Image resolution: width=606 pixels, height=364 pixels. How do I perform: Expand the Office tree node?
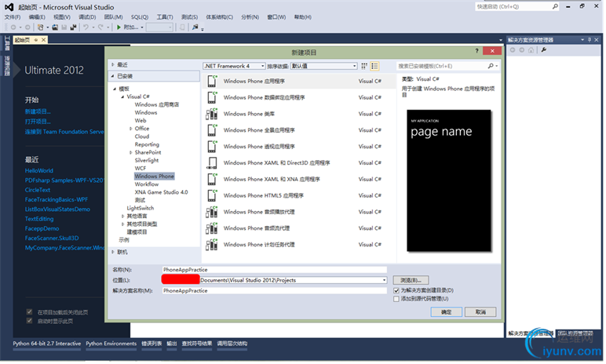coord(130,129)
